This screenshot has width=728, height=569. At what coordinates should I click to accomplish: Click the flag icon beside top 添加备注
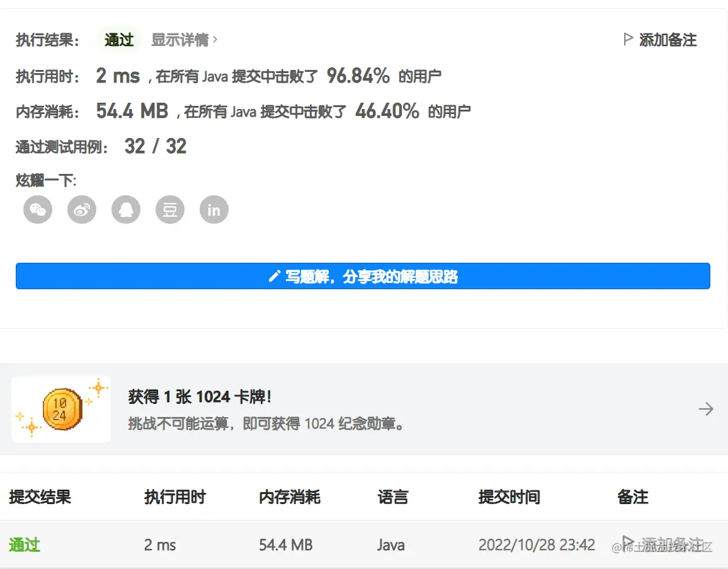pyautogui.click(x=628, y=39)
